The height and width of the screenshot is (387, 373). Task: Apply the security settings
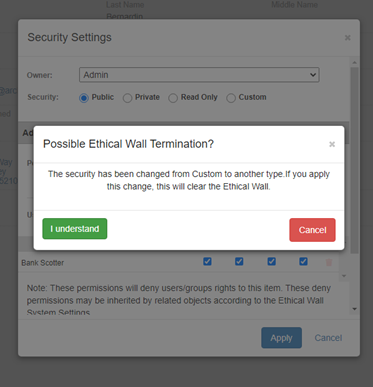(281, 338)
